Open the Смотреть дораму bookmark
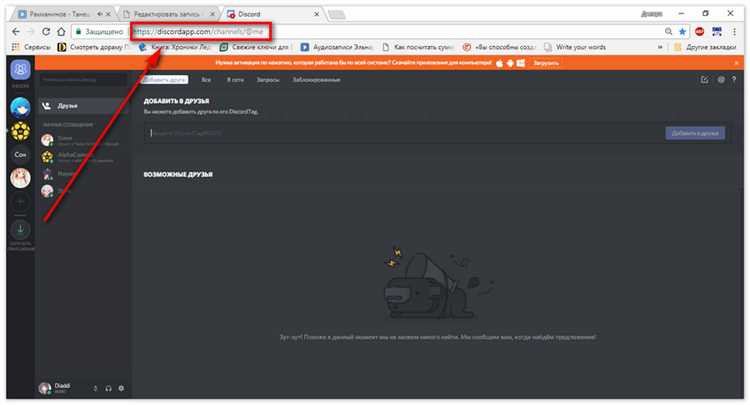Screen dimensions: 750x405 [x=93, y=47]
